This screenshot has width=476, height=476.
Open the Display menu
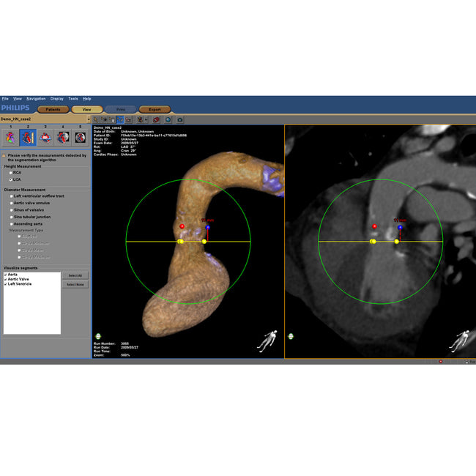56,98
